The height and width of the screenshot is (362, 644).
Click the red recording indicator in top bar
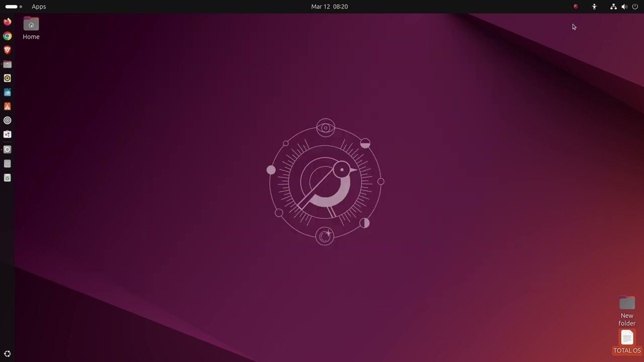(x=576, y=7)
